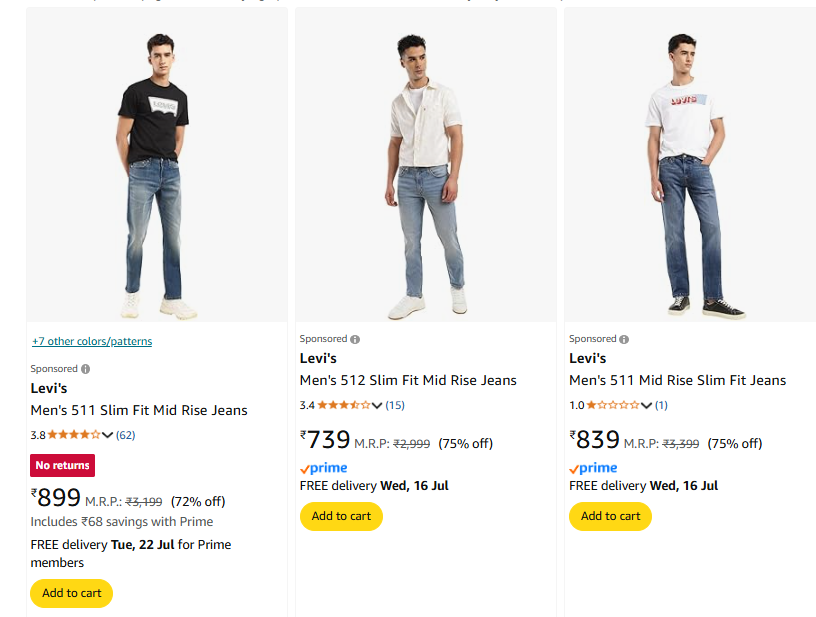The image size is (816, 617).
Task: Add ₹899 511 Slim Fit jeans to cart
Action: 71,593
